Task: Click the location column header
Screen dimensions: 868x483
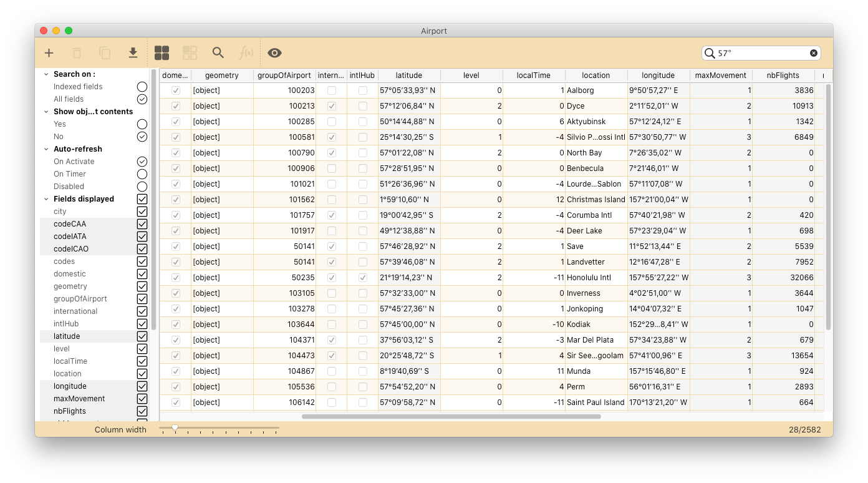Action: [x=596, y=76]
